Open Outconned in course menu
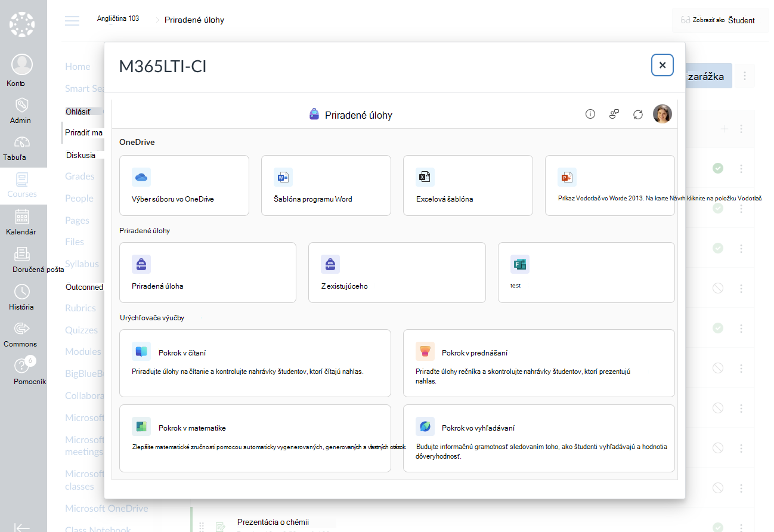Image resolution: width=774 pixels, height=532 pixels. (x=84, y=287)
